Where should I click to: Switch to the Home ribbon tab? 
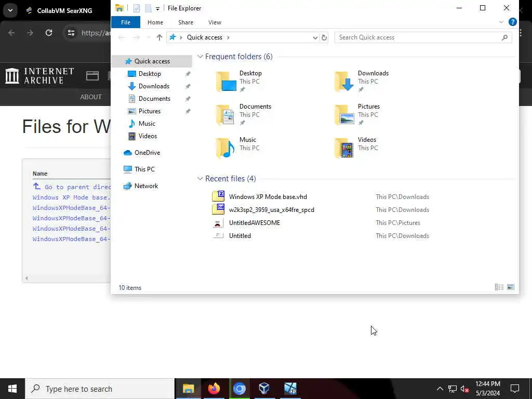pos(155,22)
